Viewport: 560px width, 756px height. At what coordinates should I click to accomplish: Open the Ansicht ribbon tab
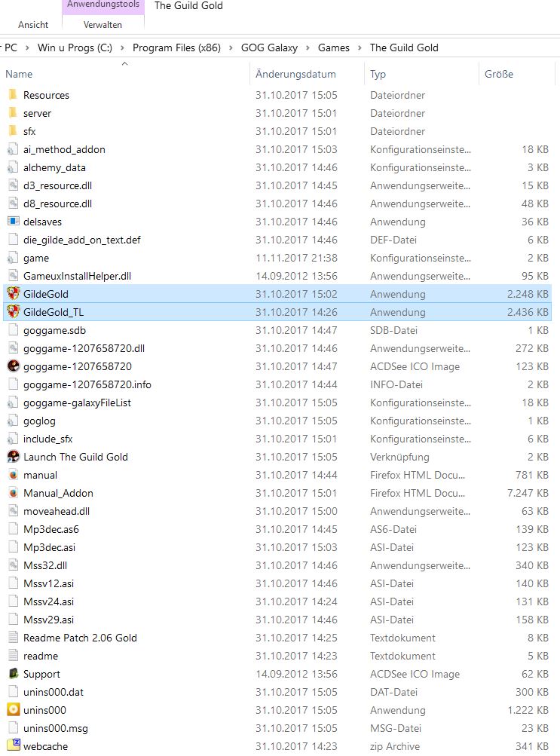tap(32, 25)
